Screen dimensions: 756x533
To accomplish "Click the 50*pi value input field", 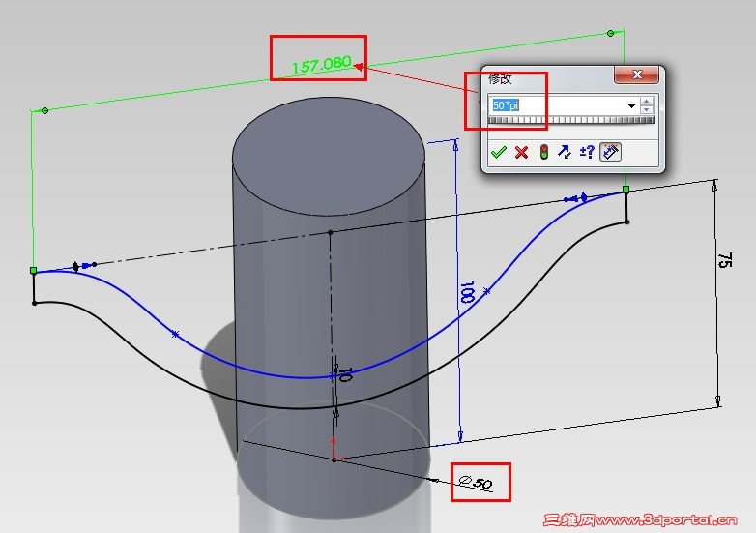I will 559,105.
